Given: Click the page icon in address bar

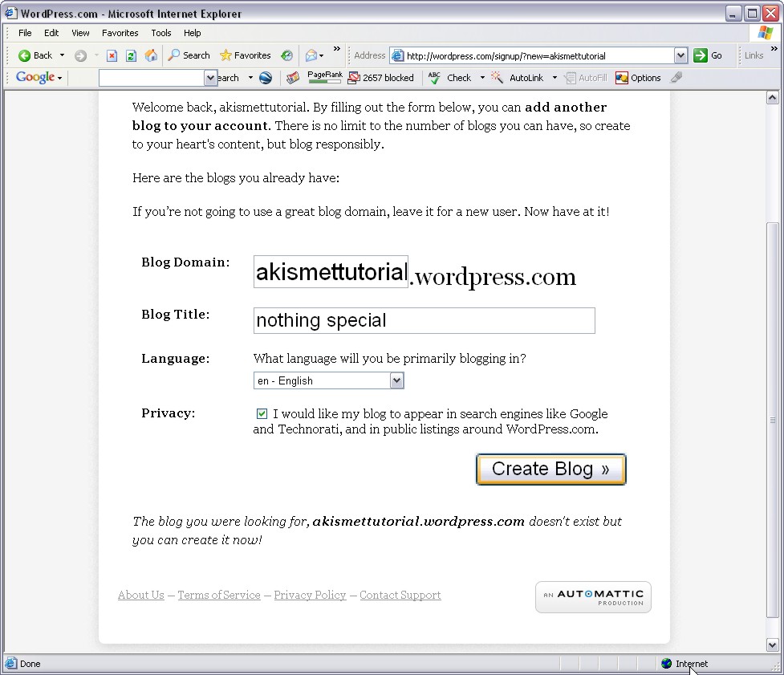Looking at the screenshot, I should coord(397,55).
